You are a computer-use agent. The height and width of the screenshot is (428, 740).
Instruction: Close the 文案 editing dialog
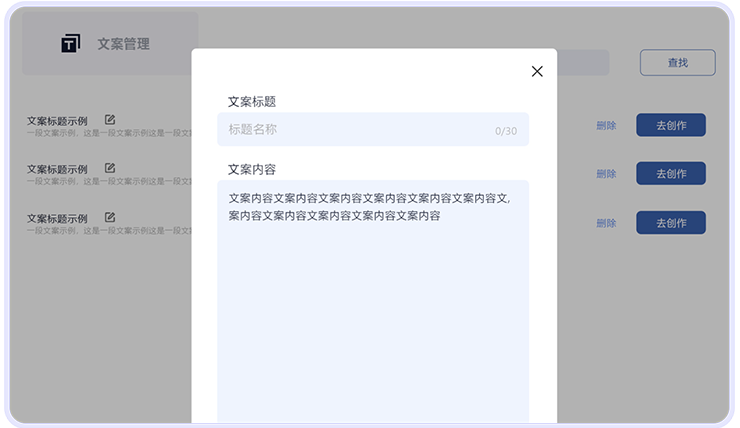pyautogui.click(x=537, y=71)
